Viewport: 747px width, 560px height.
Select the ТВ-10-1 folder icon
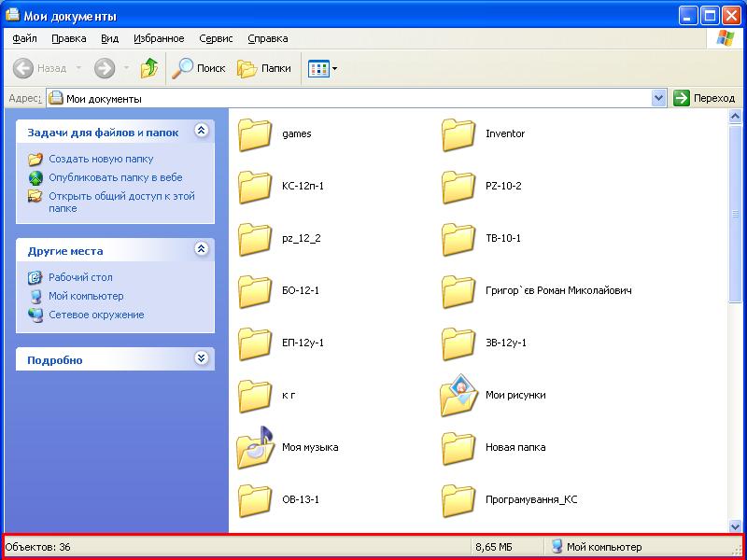coord(458,240)
